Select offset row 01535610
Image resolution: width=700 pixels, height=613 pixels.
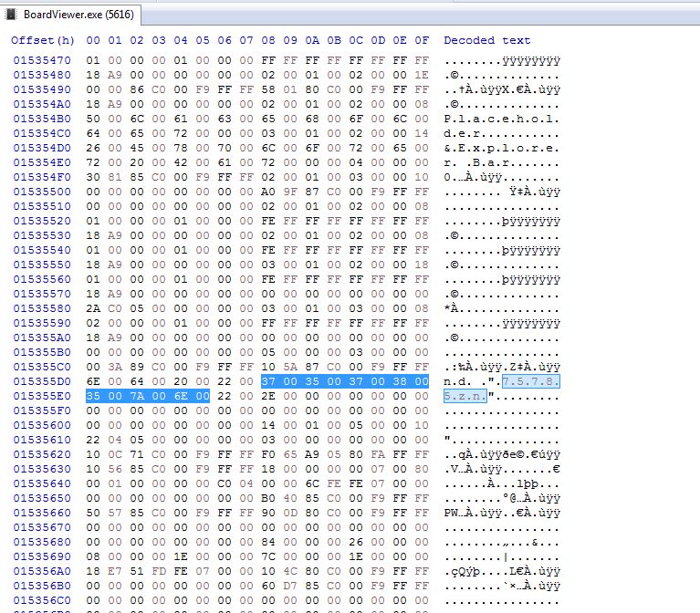tap(42, 441)
